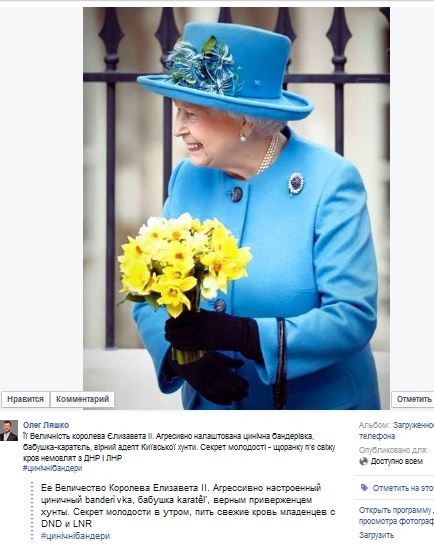Open hashtag #цинічнібандери in the original post
The width and height of the screenshot is (434, 545).
(x=52, y=468)
